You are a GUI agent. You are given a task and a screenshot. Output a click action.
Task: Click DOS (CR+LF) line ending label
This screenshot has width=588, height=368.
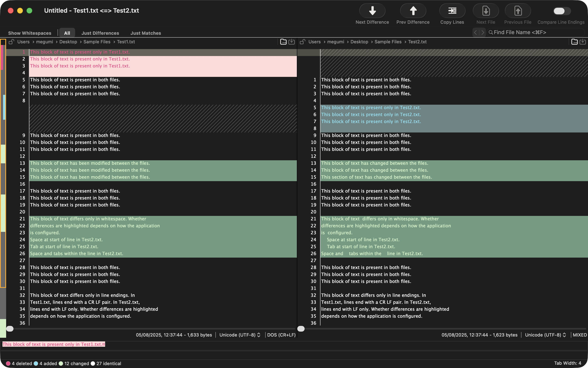pyautogui.click(x=281, y=335)
